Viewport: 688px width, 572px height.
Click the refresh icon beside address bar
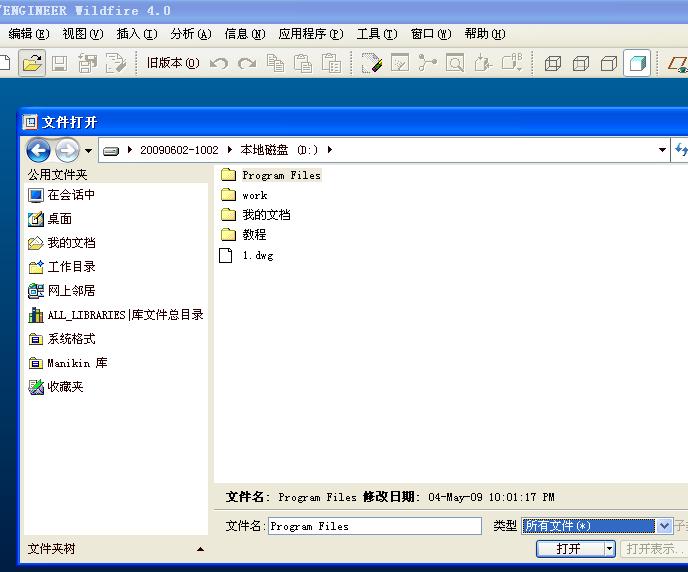click(681, 150)
